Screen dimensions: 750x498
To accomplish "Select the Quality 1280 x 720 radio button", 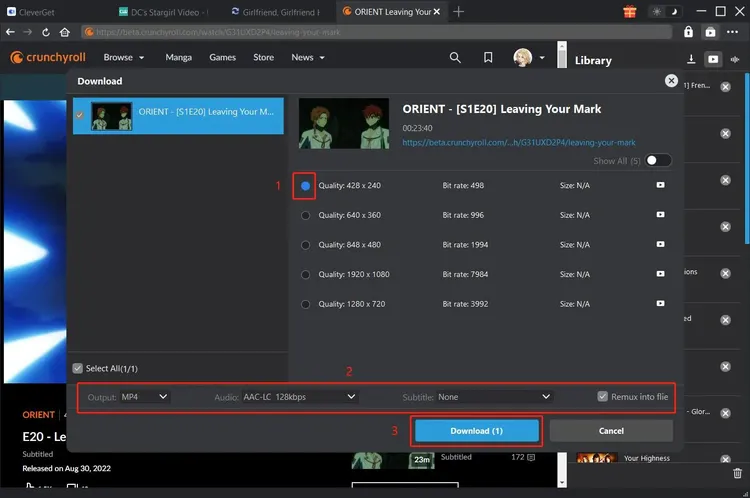I will [x=306, y=303].
